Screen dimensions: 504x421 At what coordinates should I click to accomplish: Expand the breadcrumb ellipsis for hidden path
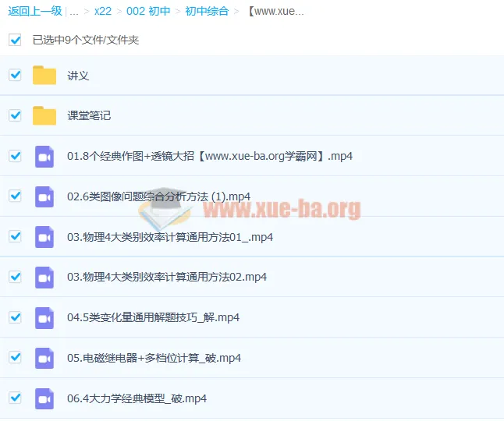pyautogui.click(x=75, y=12)
